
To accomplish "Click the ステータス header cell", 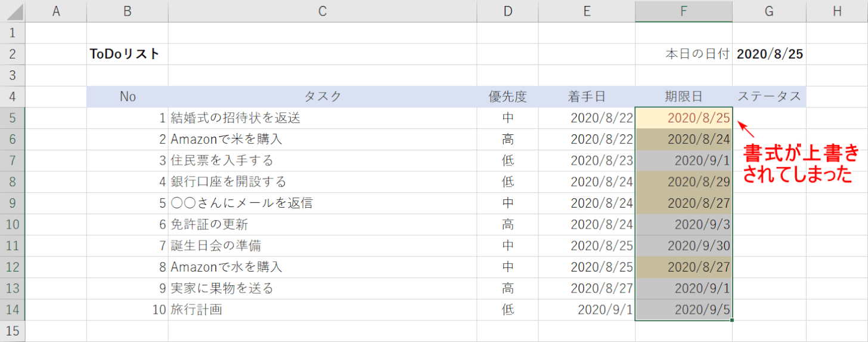I will click(770, 97).
